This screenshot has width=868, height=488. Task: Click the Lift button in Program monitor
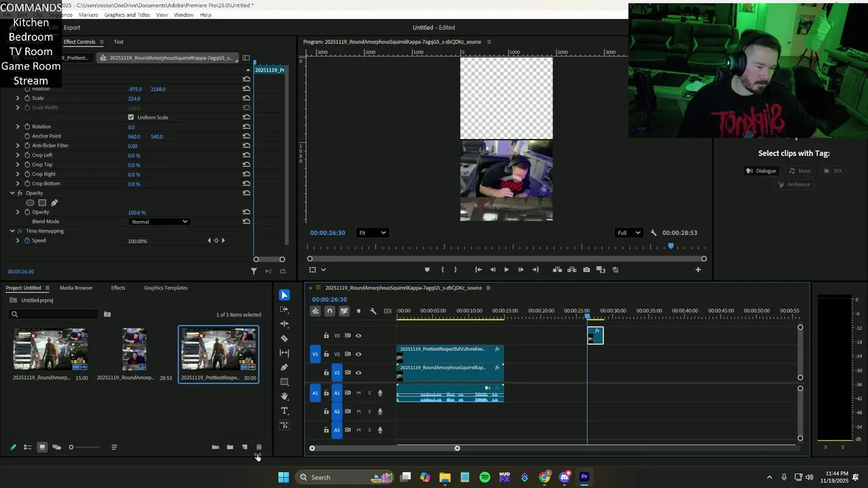pyautogui.click(x=557, y=270)
